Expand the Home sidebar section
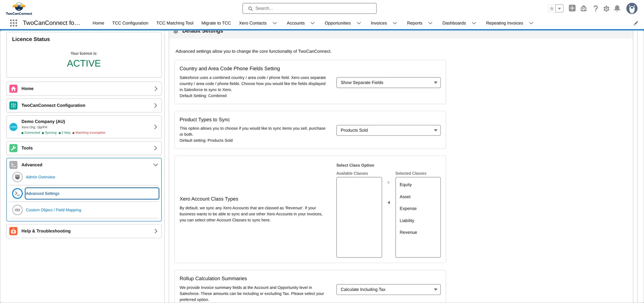Viewport: 644px width, 303px height. tap(156, 89)
